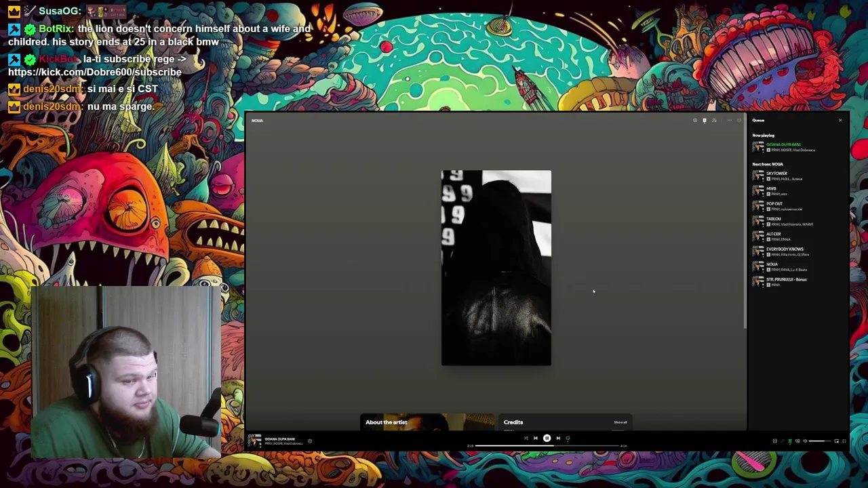868x488 pixels.
Task: Open the mini player icon
Action: click(836, 441)
